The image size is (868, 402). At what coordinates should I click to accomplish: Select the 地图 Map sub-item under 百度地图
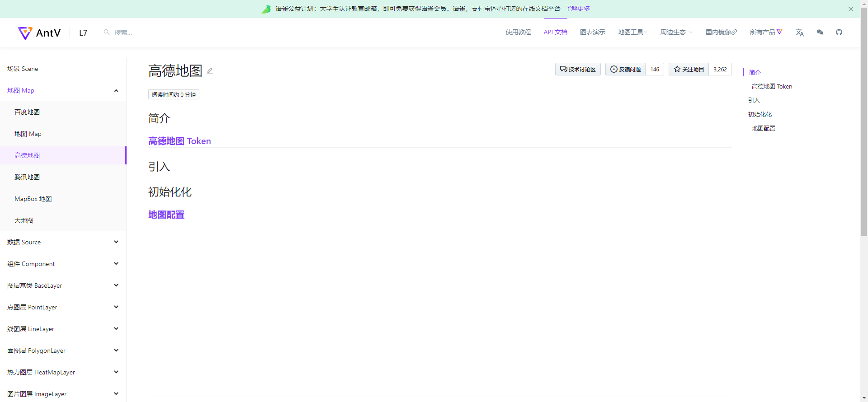[63, 134]
